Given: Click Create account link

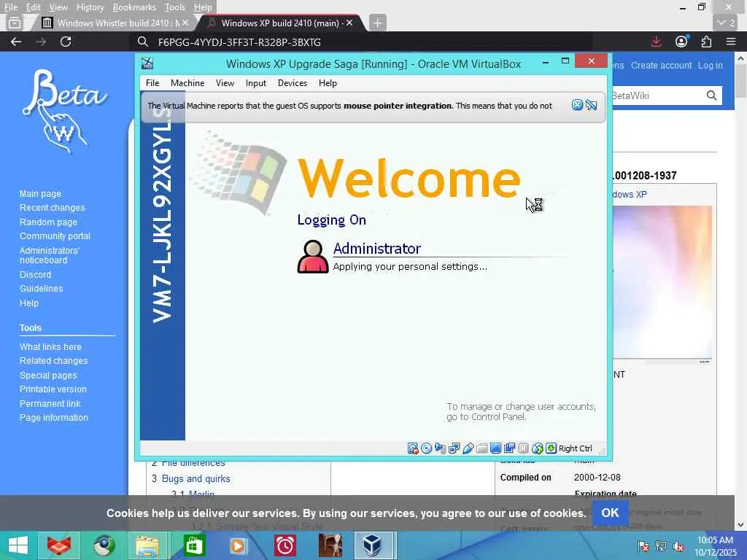Looking at the screenshot, I should (x=661, y=65).
